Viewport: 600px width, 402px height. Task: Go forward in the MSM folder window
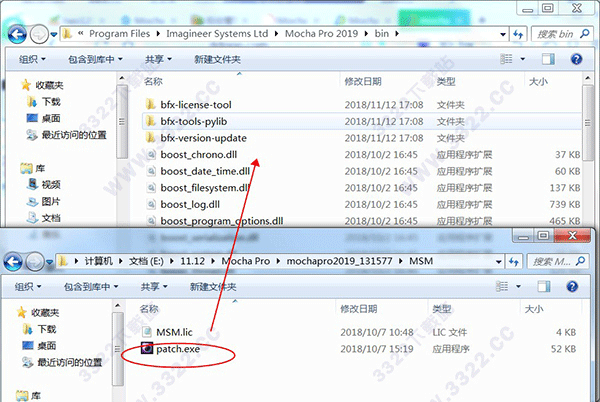[35, 262]
